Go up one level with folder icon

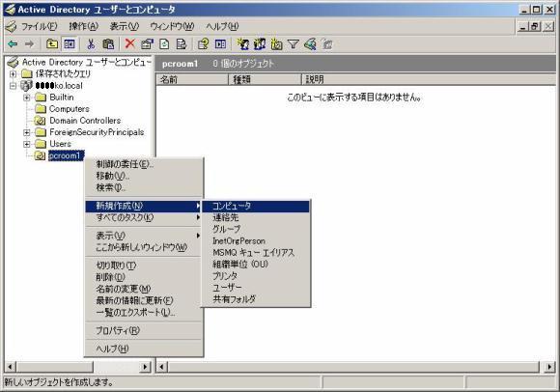pyautogui.click(x=52, y=44)
